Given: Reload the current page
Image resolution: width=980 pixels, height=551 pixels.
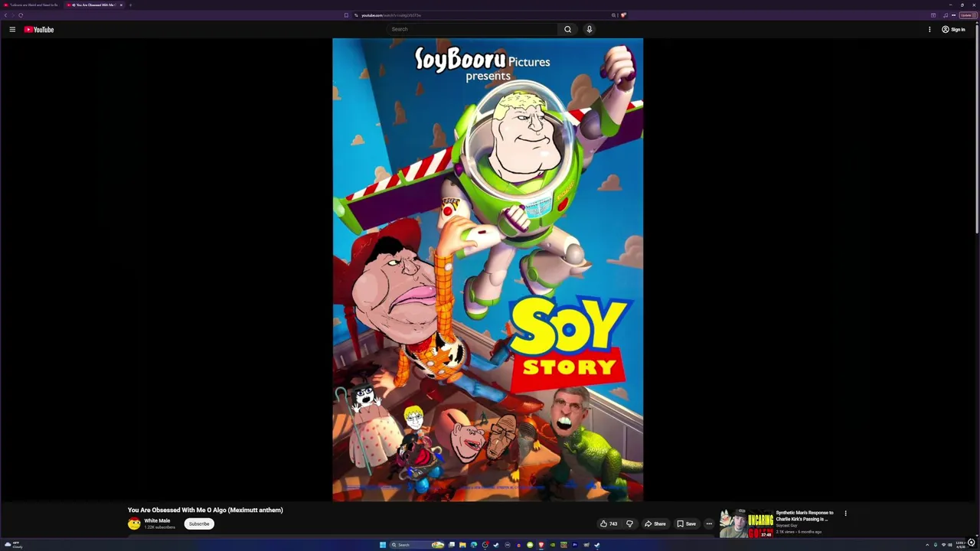Looking at the screenshot, I should 21,15.
